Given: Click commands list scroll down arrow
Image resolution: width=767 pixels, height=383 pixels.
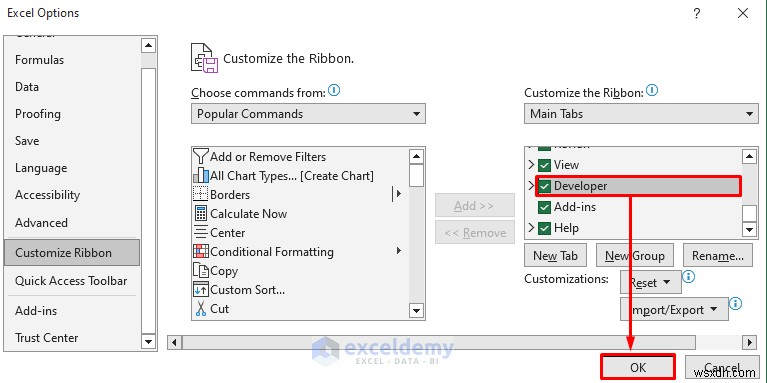Looking at the screenshot, I should point(416,311).
